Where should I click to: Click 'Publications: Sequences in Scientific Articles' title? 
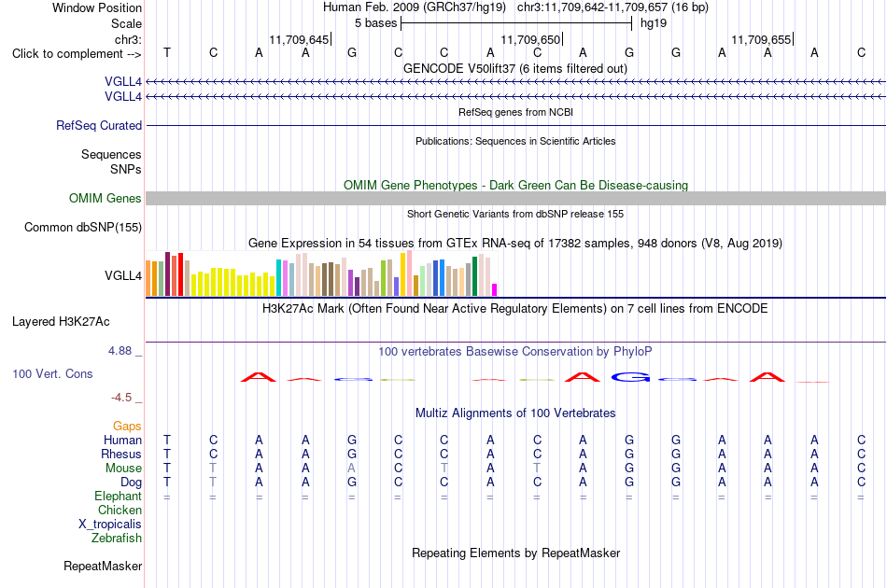[515, 141]
